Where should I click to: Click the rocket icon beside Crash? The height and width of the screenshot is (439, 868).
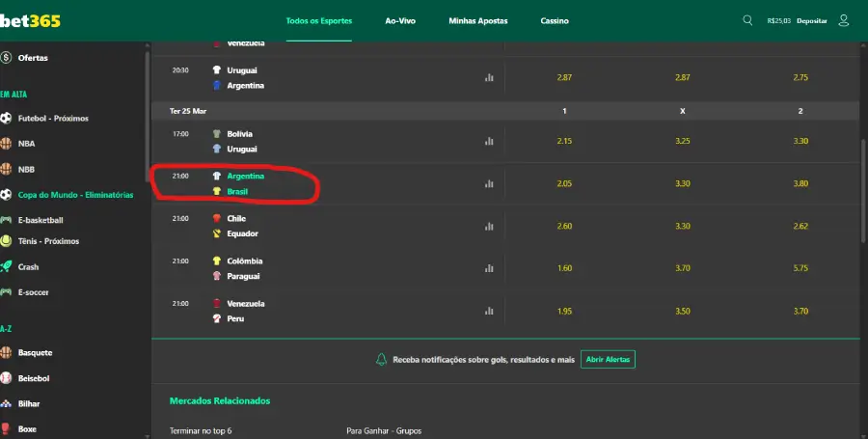tap(6, 267)
